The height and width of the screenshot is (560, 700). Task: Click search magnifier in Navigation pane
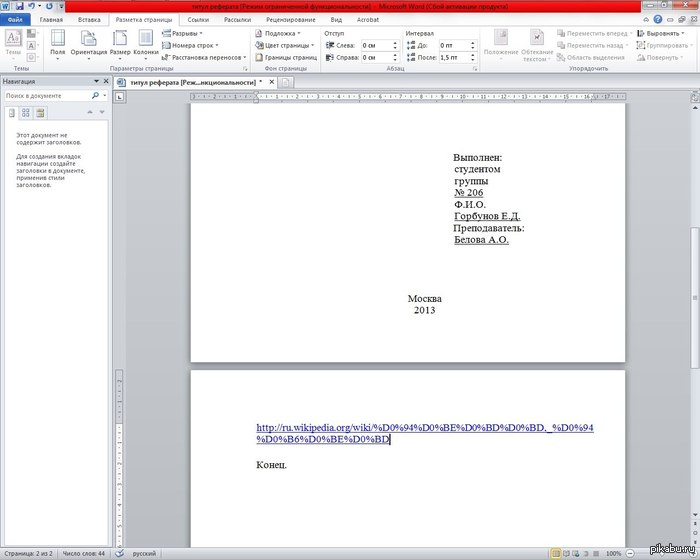pyautogui.click(x=95, y=96)
